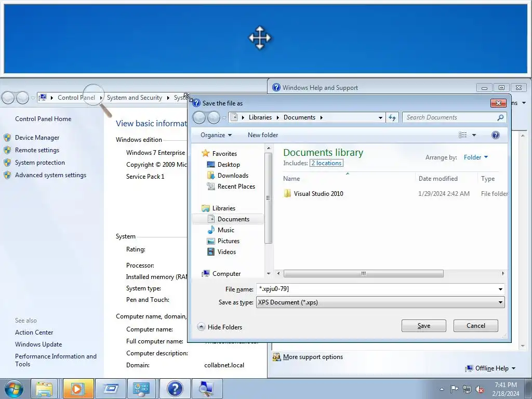Click the navigation pane scroll down arrow

point(269,273)
